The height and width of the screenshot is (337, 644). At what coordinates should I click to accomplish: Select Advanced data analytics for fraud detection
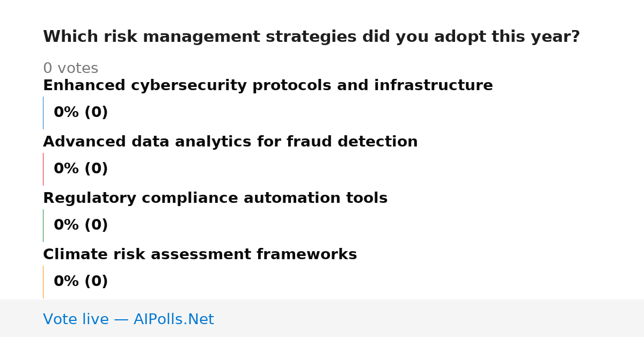point(230,142)
